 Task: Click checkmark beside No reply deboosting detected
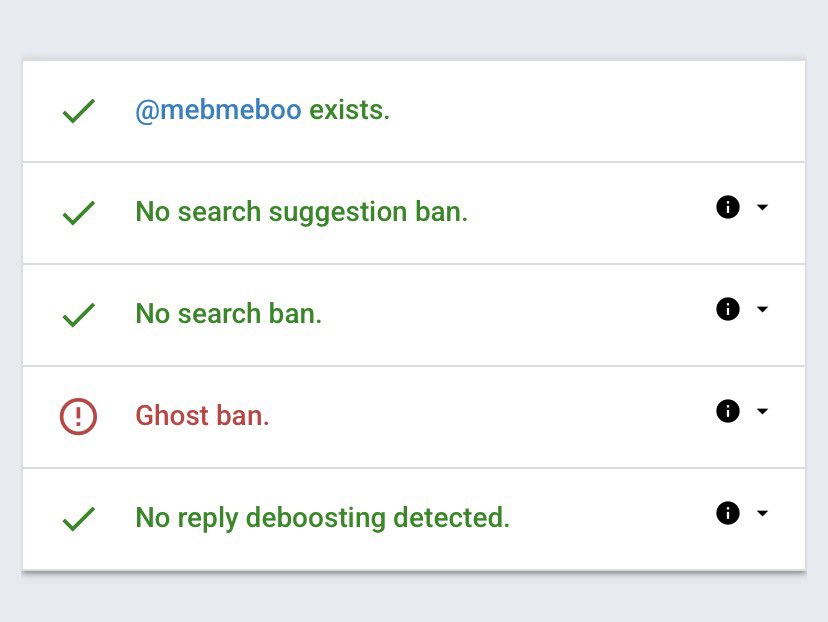click(x=78, y=519)
